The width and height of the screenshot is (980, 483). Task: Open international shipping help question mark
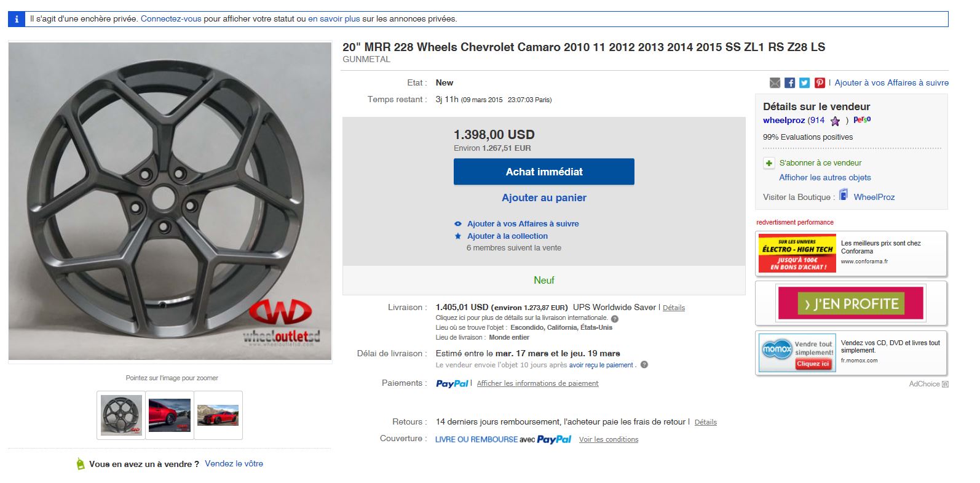click(615, 319)
